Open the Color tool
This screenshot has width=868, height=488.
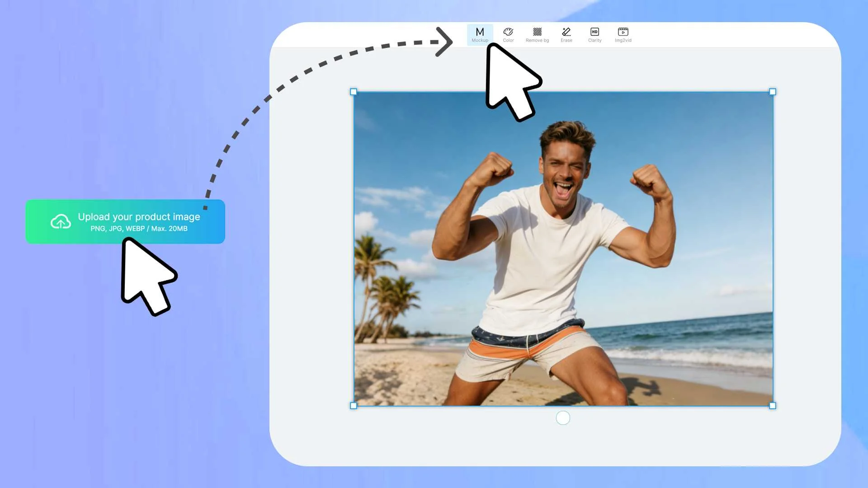click(x=508, y=35)
